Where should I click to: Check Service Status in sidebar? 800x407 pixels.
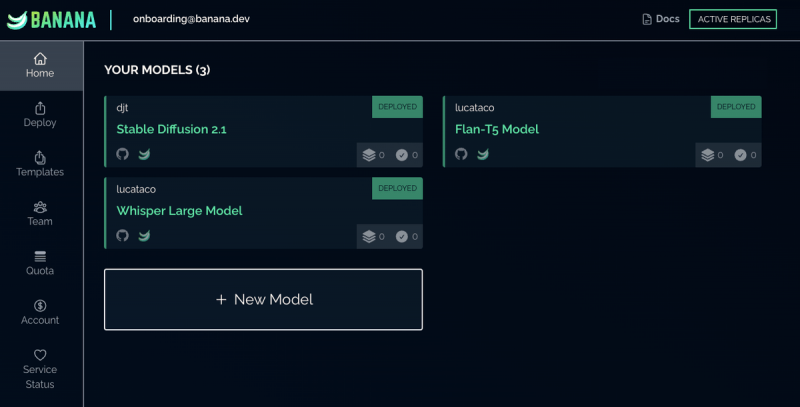(40, 369)
